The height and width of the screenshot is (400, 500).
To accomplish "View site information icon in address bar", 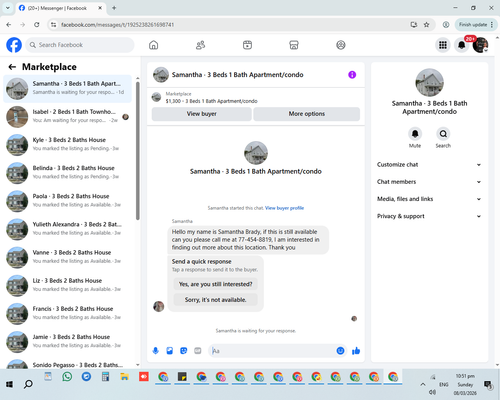I will click(x=53, y=25).
